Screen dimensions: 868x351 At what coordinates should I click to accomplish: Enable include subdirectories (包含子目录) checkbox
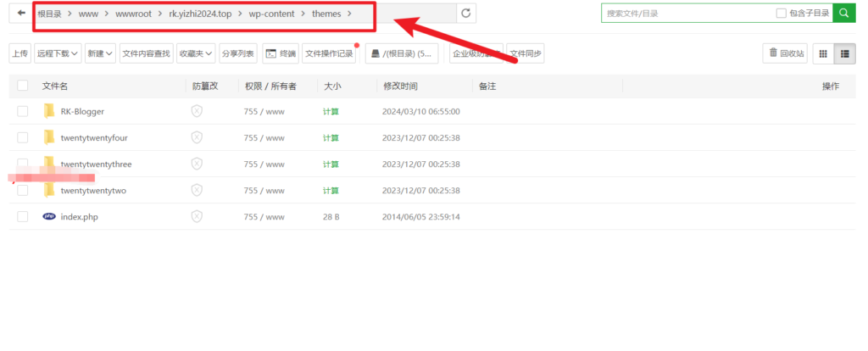click(x=781, y=14)
